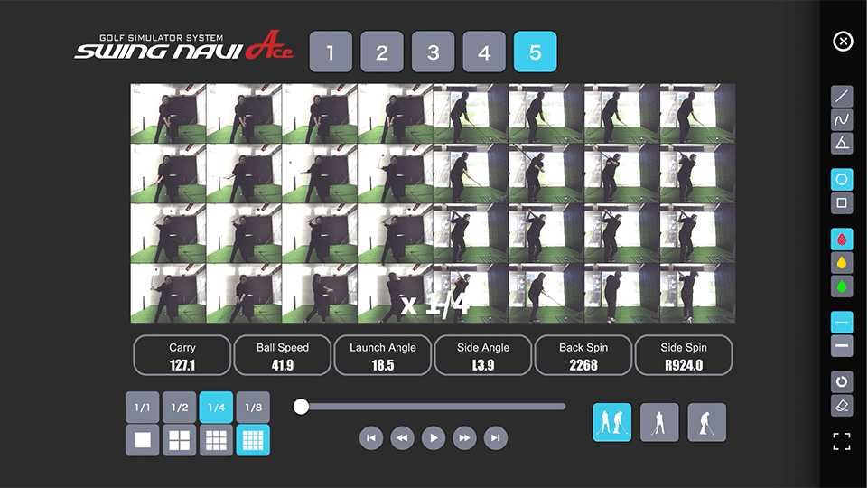Open swing tab number 3
The image size is (868, 488).
(434, 52)
